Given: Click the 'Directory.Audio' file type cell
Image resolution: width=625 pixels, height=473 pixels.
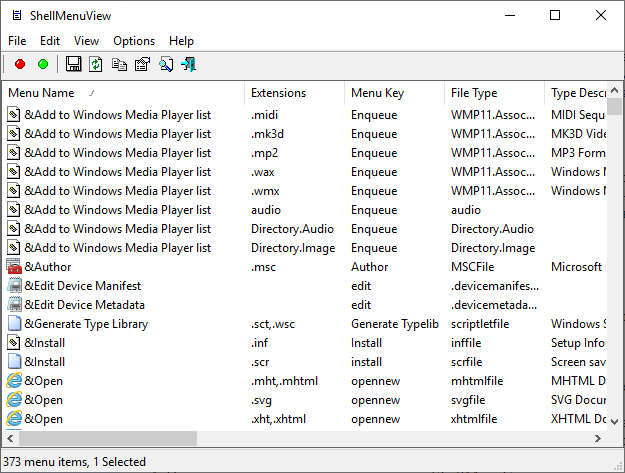Looking at the screenshot, I should point(492,229).
